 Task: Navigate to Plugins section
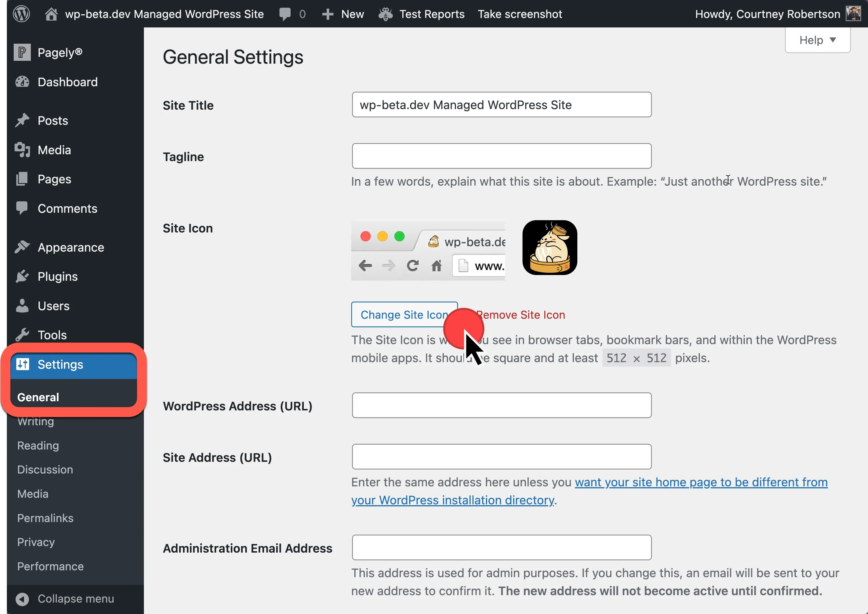57,276
